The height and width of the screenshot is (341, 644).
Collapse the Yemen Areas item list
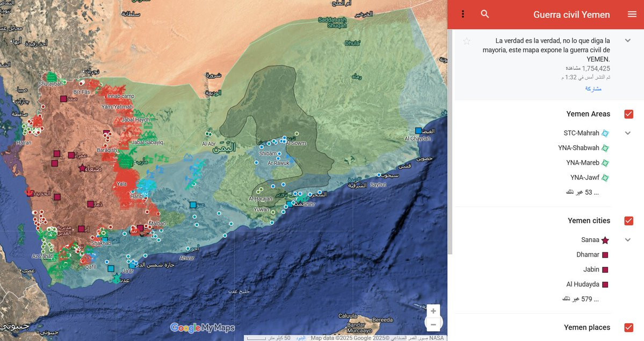click(627, 133)
